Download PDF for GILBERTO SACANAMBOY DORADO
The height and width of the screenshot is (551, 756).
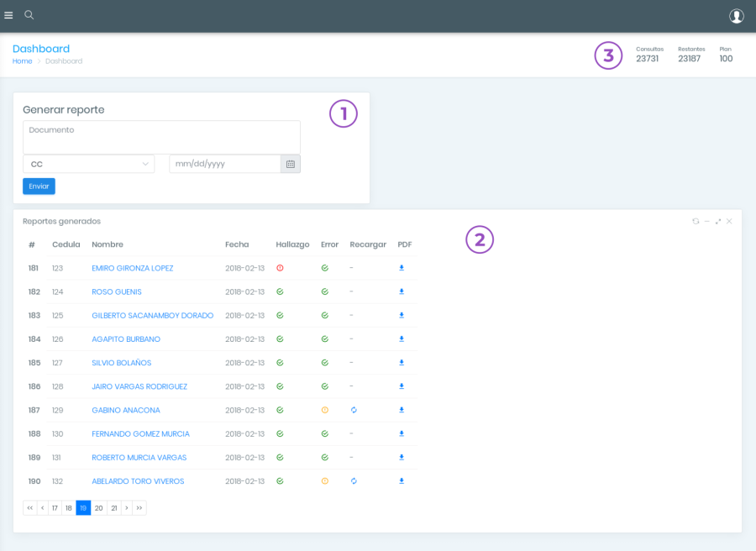pos(402,315)
